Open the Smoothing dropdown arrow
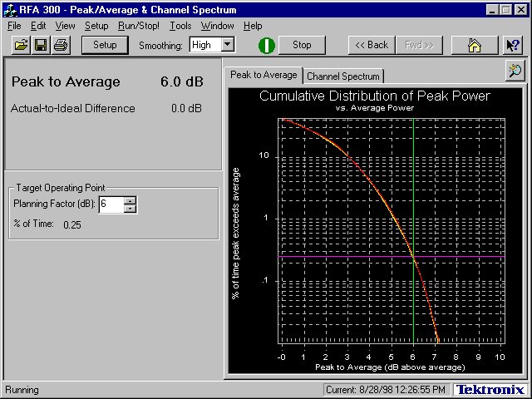This screenshot has height=399, width=532. coord(228,44)
